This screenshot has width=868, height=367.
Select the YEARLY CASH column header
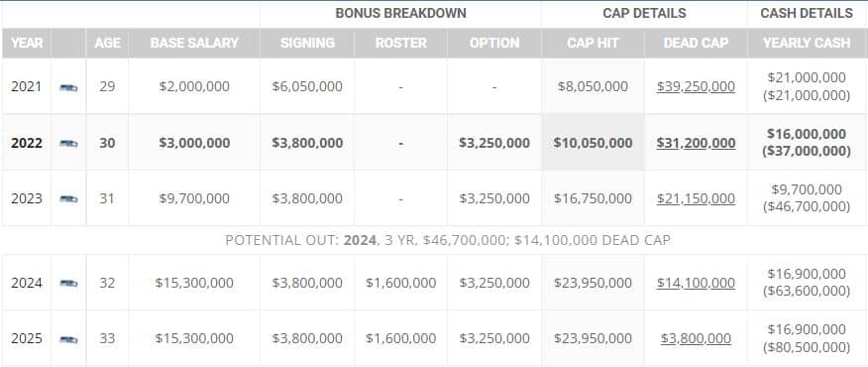pyautogui.click(x=807, y=43)
